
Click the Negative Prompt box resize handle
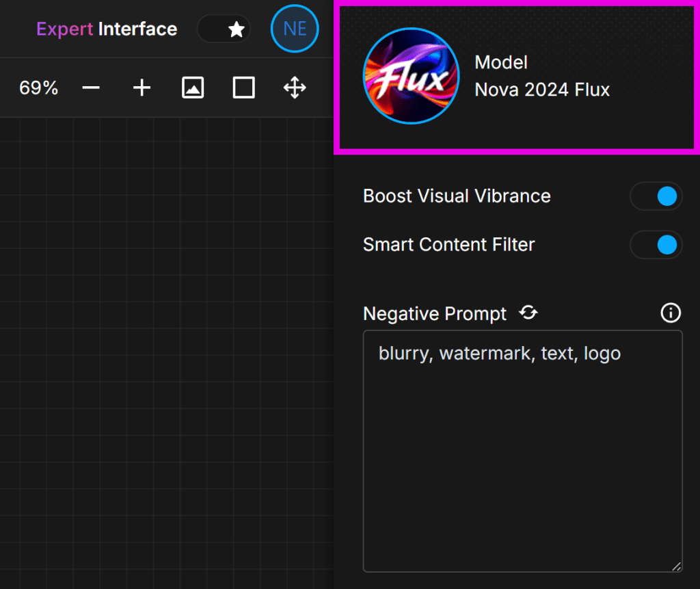676,566
